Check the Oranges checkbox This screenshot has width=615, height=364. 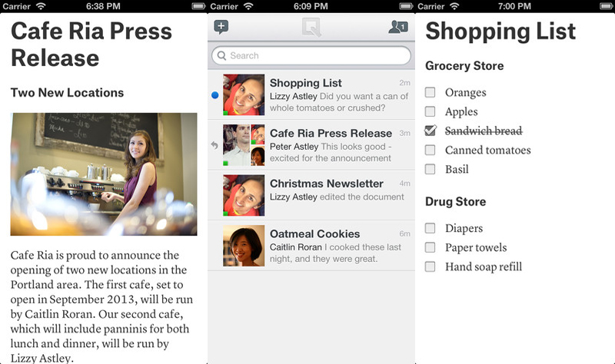[430, 92]
